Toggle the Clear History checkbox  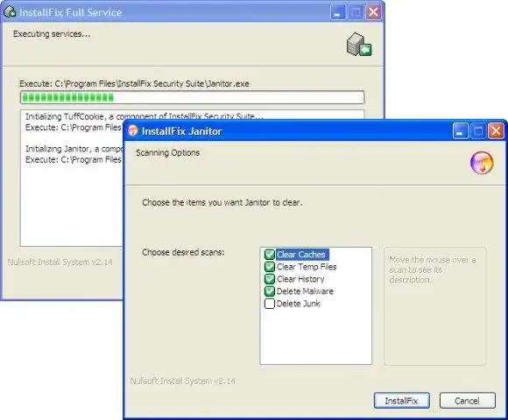pos(270,279)
